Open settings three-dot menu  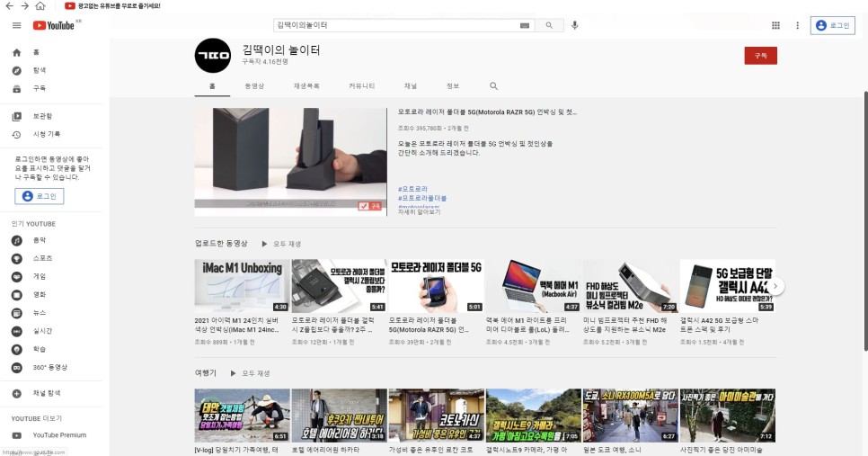tap(797, 25)
